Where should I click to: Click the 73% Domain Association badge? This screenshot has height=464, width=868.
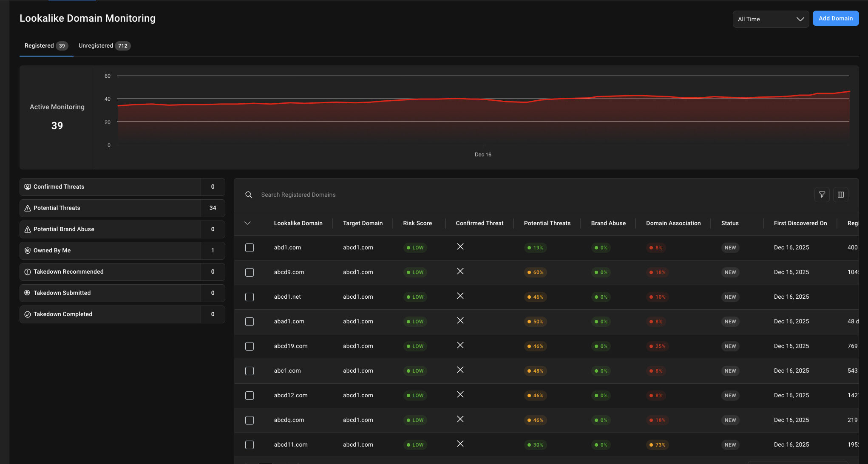coord(657,445)
